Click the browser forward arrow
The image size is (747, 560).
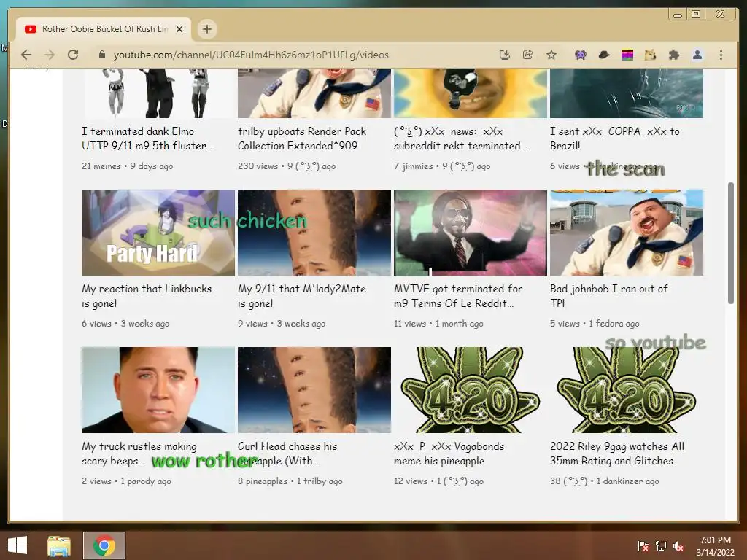(x=50, y=55)
